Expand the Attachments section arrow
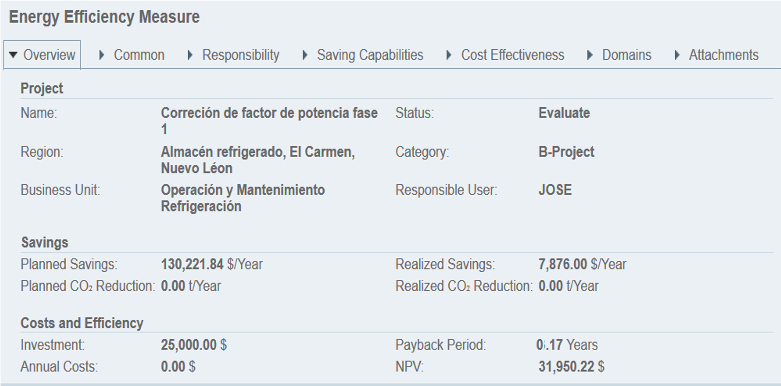 tap(677, 55)
